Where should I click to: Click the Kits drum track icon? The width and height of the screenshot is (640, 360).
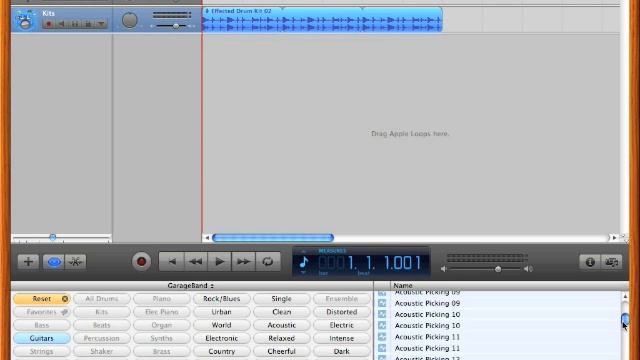24,19
